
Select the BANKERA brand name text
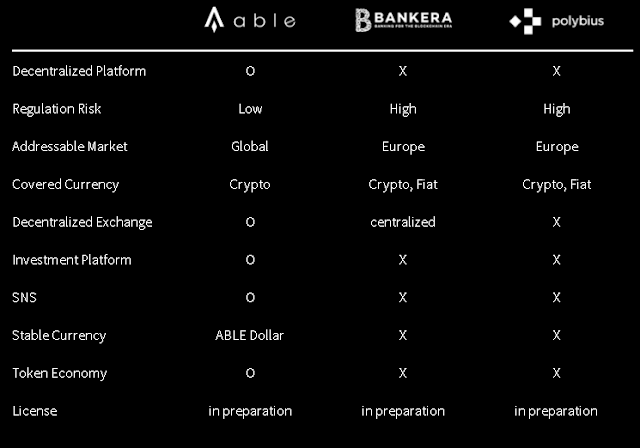(413, 18)
